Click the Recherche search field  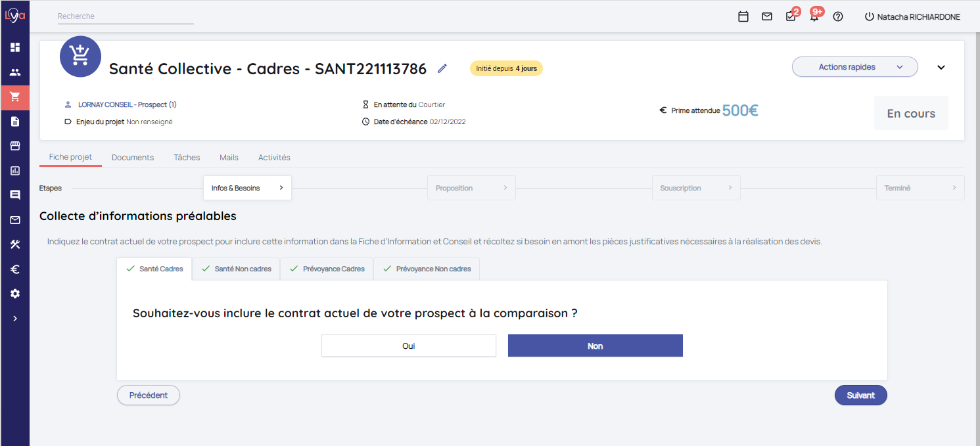pos(125,16)
